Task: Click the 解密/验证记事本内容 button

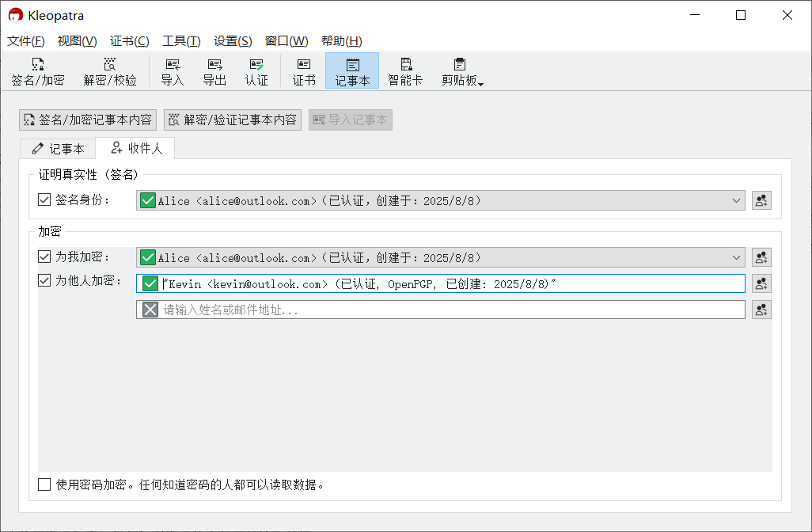Action: pos(233,120)
